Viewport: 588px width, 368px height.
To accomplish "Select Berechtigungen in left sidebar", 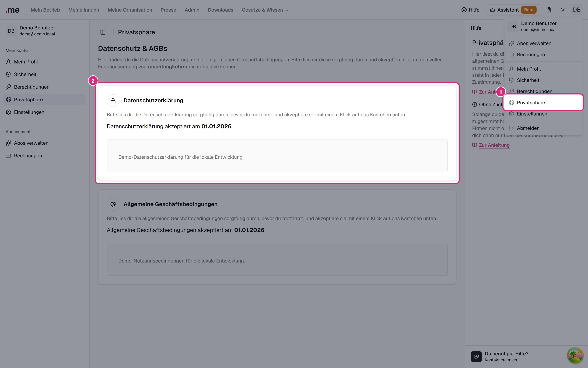I will point(44,87).
